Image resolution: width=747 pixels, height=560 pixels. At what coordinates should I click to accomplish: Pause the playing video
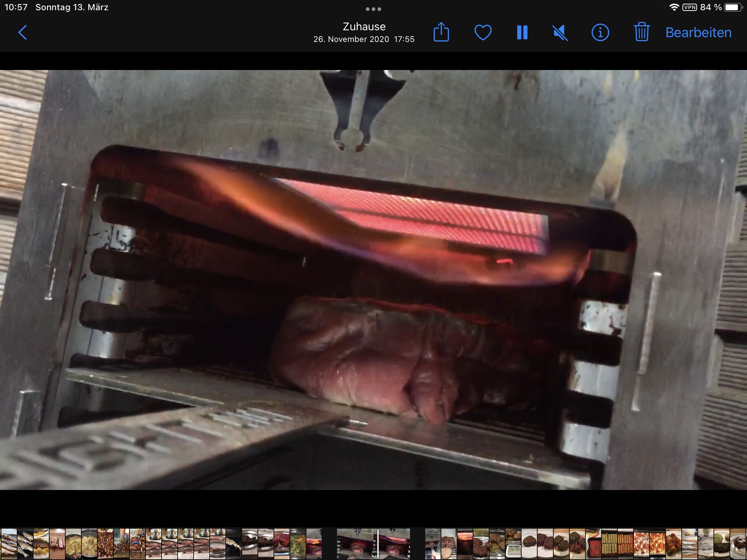(522, 32)
